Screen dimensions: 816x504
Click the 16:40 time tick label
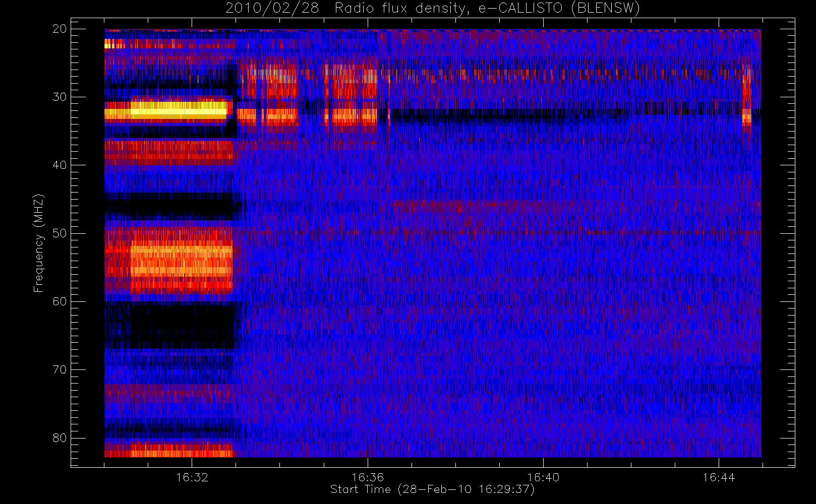pos(543,477)
